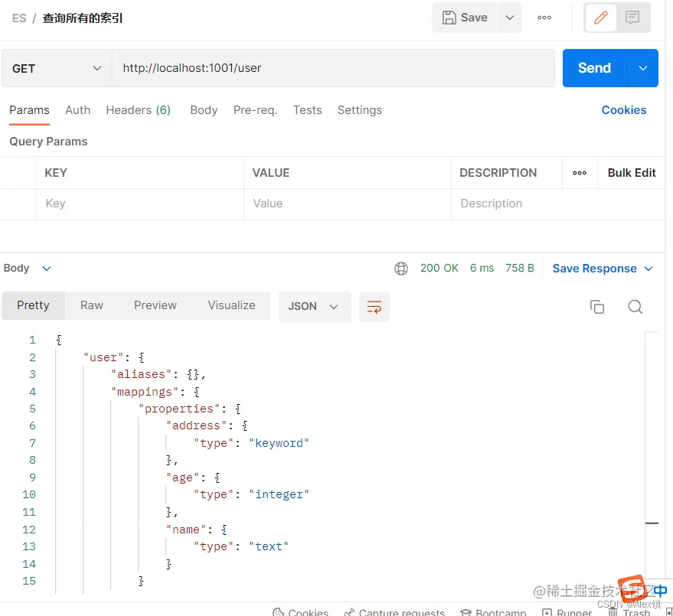
Task: Click the "age" key in response
Action: coord(182,477)
